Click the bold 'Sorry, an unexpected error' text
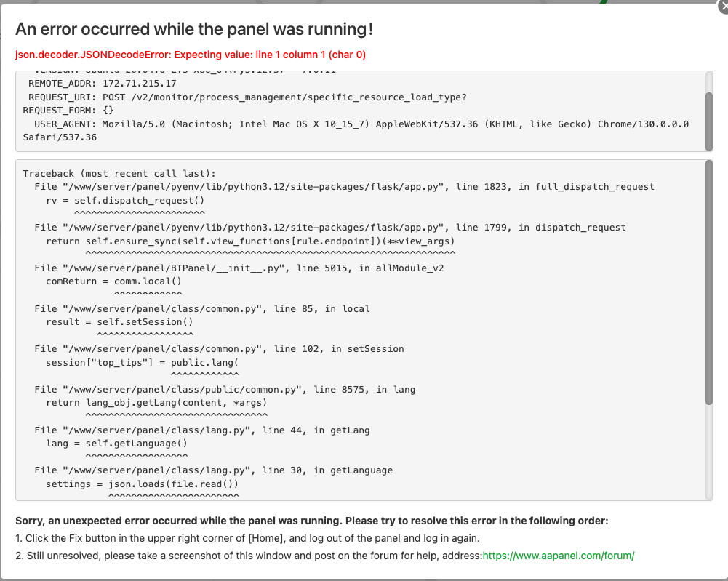Viewport: 728px width, 581px height. 311,521
